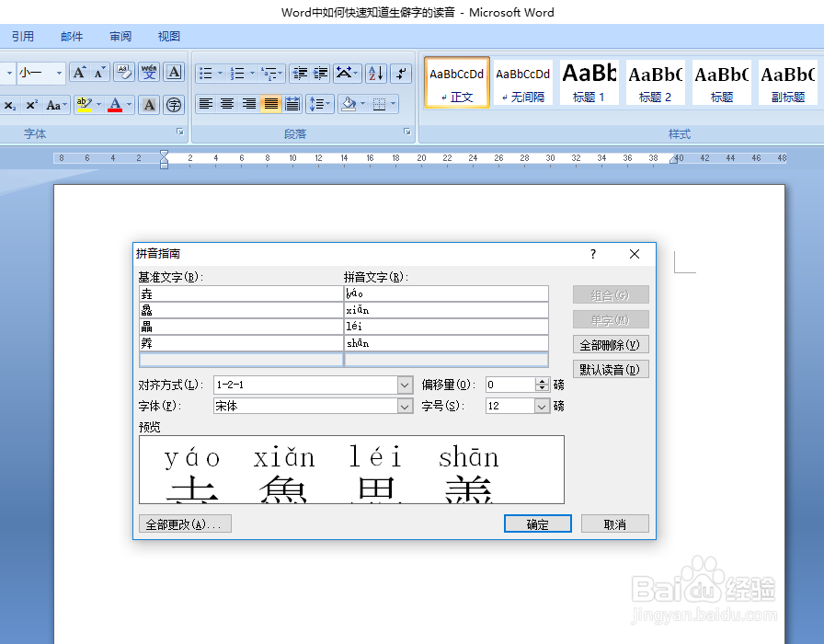Open the Shading color dropdown arrow
Screen dimensions: 824x644
click(x=362, y=104)
